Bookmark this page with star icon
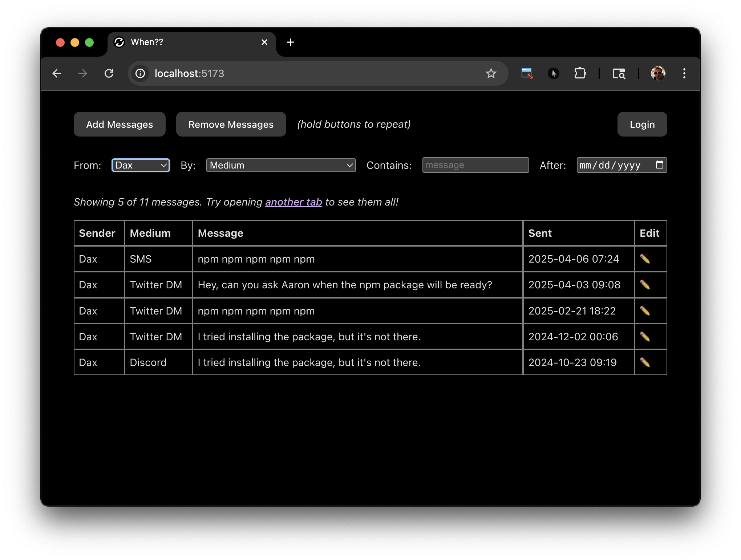This screenshot has height=560, width=741. point(491,73)
